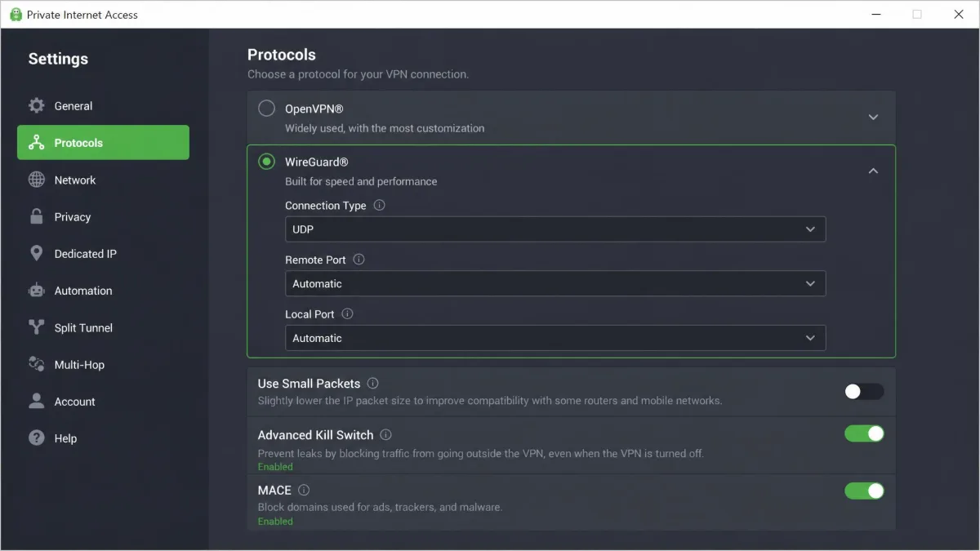
Task: Click the Enabled status under Advanced Kill Switch
Action: pyautogui.click(x=275, y=467)
